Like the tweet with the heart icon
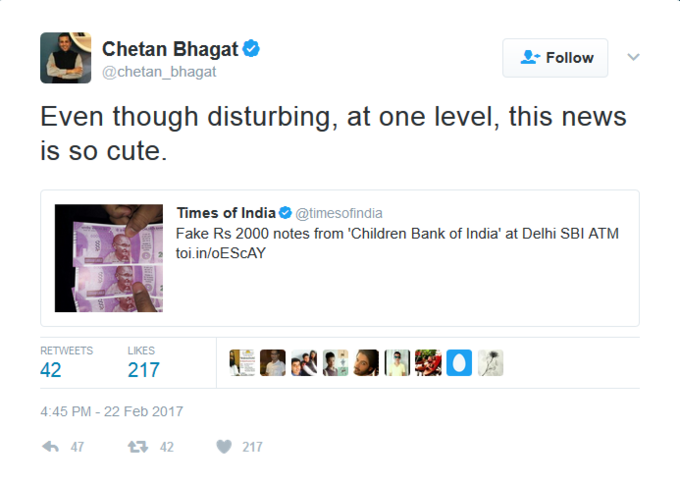The height and width of the screenshot is (485, 680). [x=224, y=446]
